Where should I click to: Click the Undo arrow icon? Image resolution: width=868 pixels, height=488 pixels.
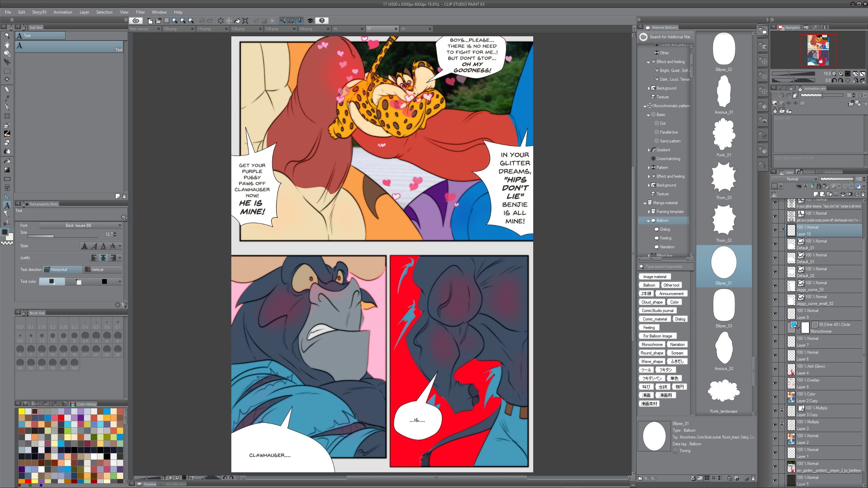tap(202, 21)
